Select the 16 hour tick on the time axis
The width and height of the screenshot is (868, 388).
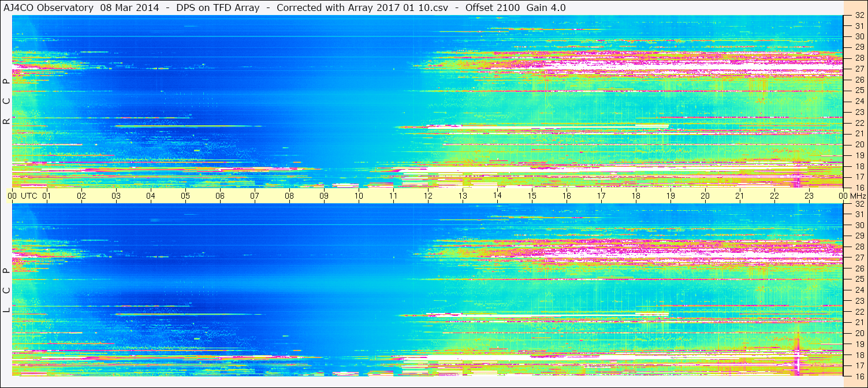pyautogui.click(x=567, y=196)
